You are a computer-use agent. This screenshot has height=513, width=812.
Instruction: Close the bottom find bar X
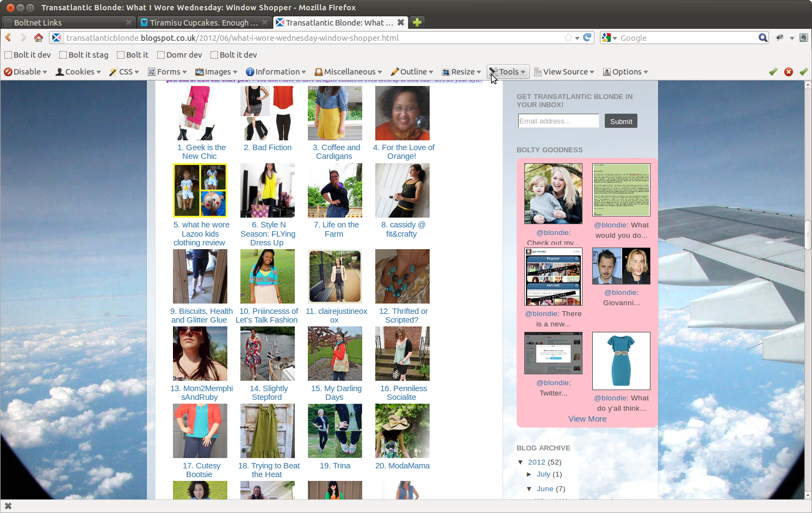tap(8, 506)
